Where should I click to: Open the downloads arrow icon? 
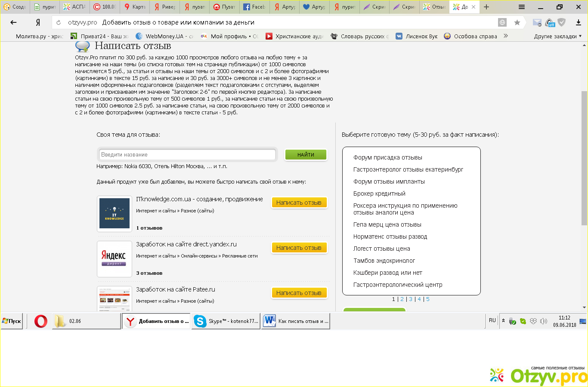tap(578, 22)
